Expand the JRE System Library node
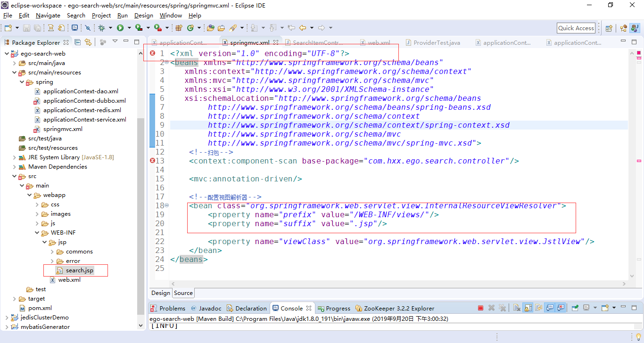 click(x=14, y=157)
